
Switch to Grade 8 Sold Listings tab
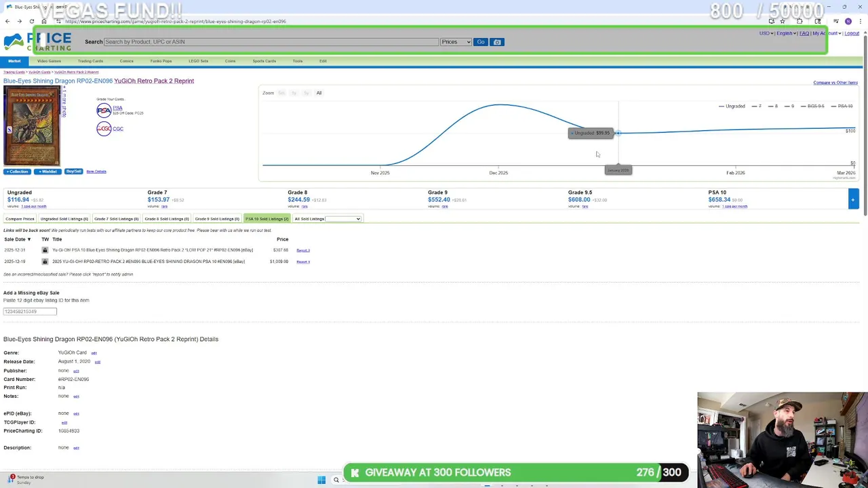167,219
